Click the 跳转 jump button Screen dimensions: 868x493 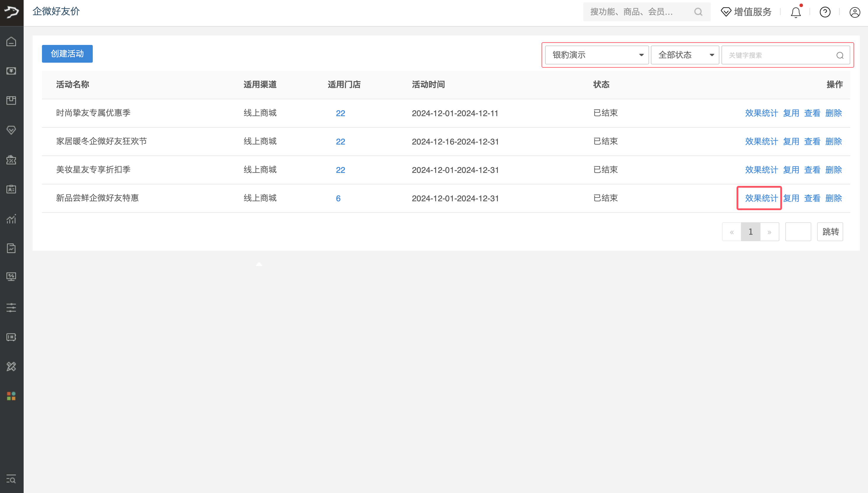coord(830,232)
